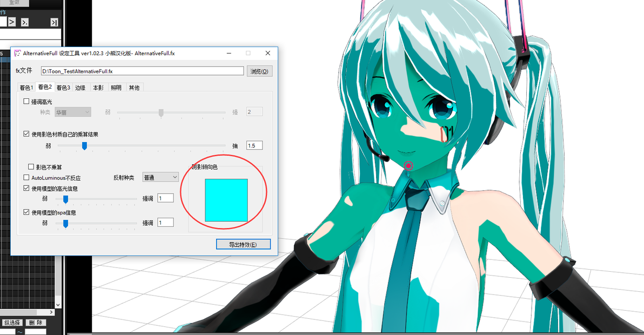
Task: Click the 导出特效(E) export button
Action: pyautogui.click(x=243, y=244)
